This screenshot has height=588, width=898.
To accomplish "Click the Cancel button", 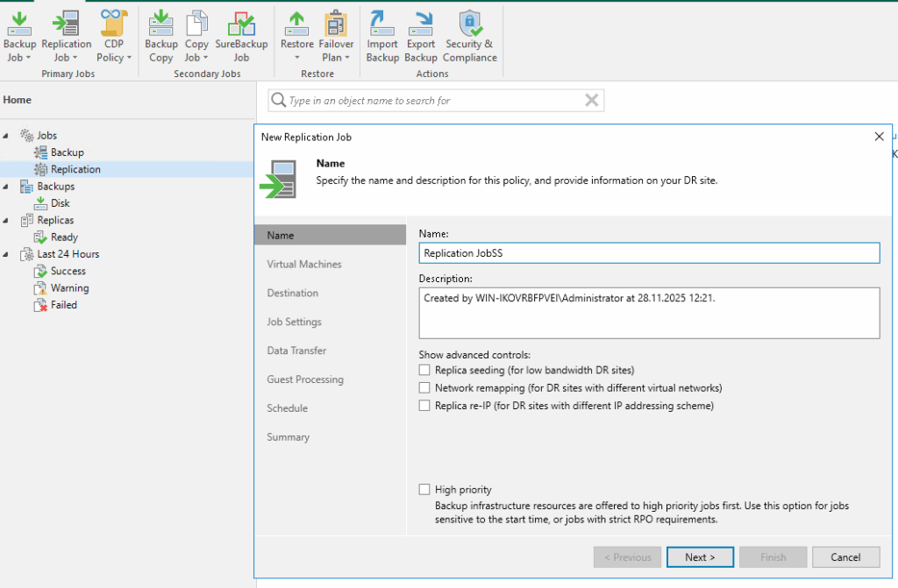I will (845, 557).
